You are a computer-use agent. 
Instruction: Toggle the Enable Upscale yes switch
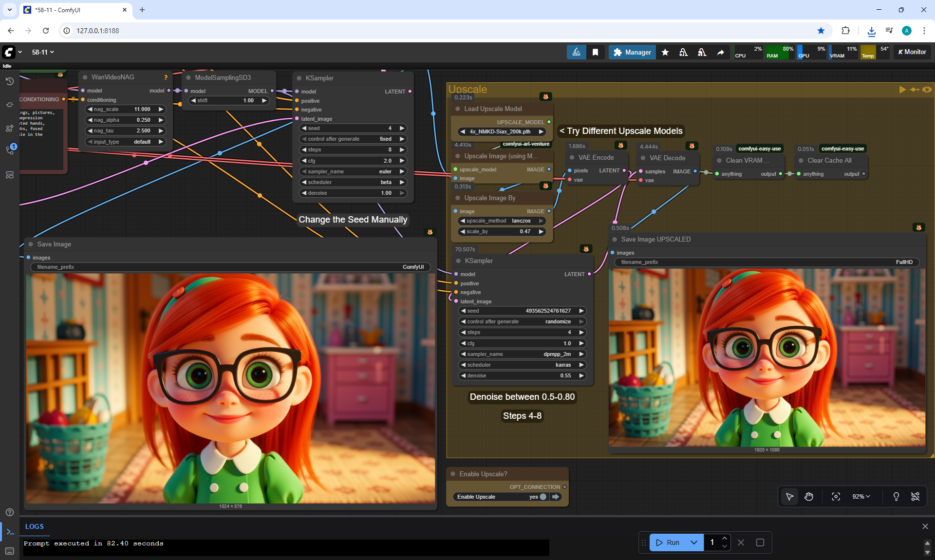click(x=543, y=497)
